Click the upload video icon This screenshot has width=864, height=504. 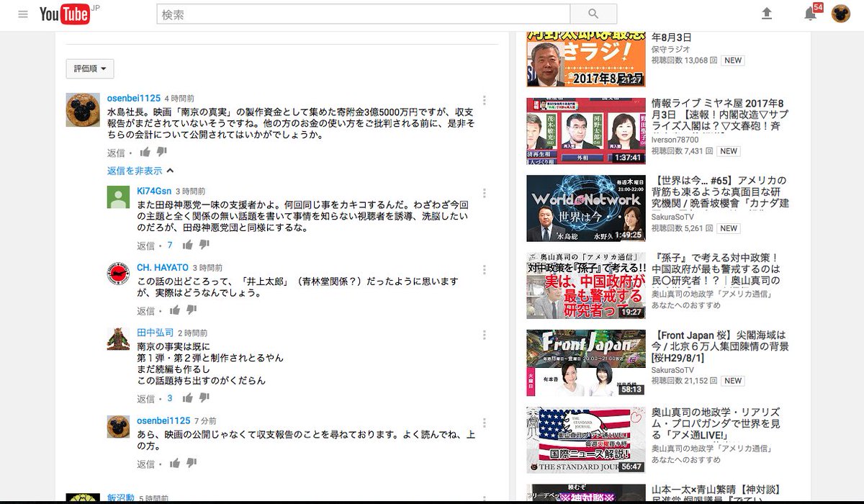point(767,14)
